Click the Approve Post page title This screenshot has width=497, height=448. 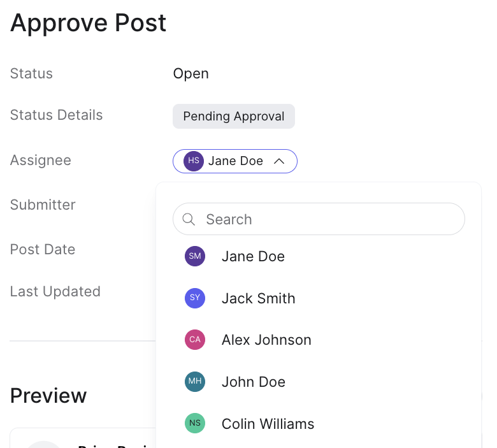tap(88, 23)
